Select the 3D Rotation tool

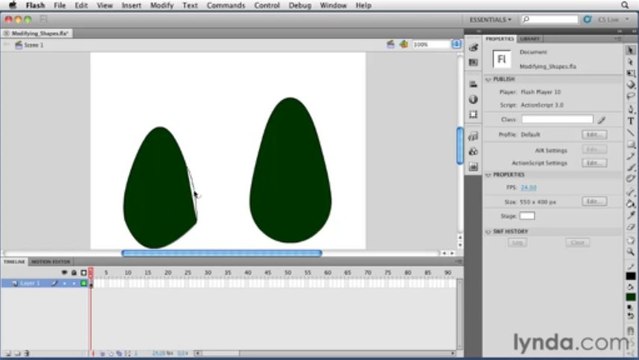(631, 85)
